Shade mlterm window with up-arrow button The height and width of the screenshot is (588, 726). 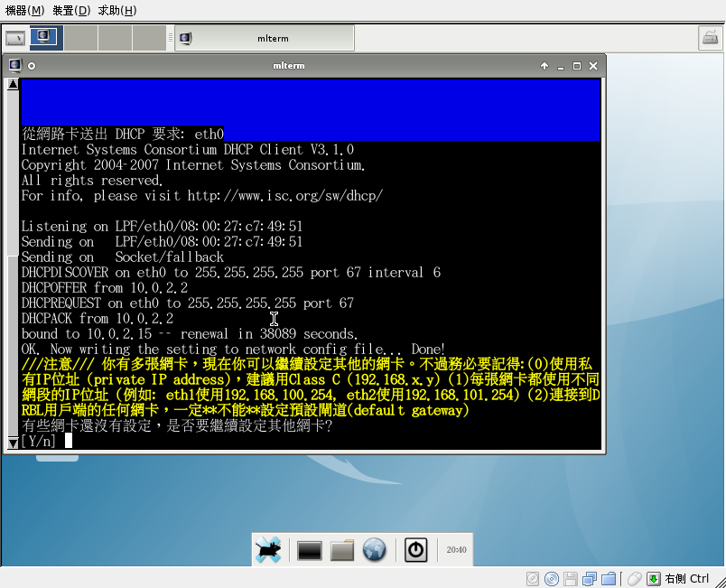point(544,66)
